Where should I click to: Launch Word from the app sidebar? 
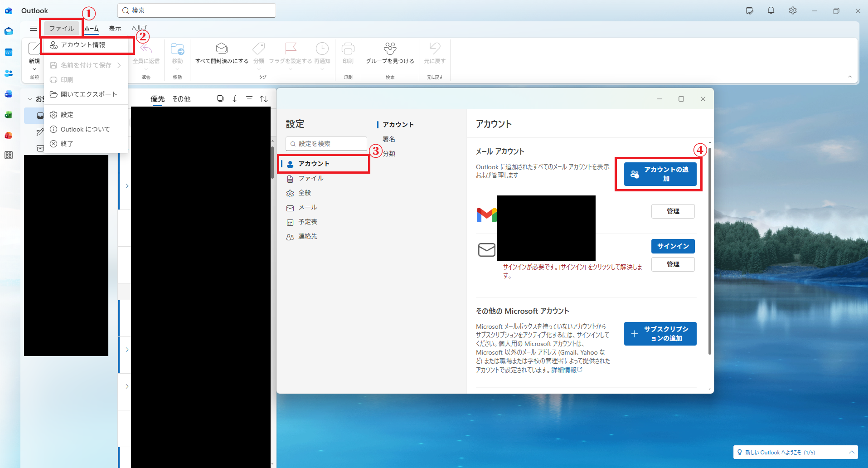coord(8,94)
